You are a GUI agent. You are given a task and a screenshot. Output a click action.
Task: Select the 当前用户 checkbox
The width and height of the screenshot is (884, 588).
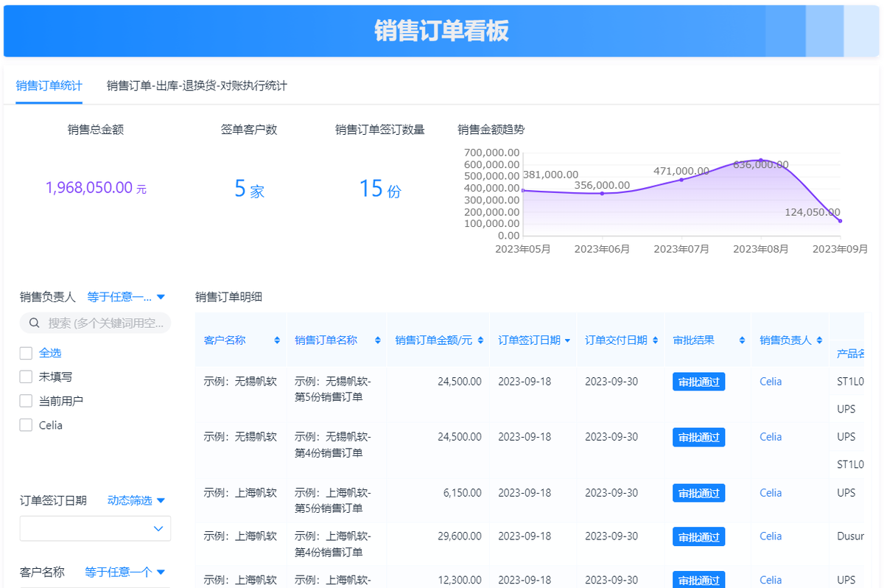26,402
